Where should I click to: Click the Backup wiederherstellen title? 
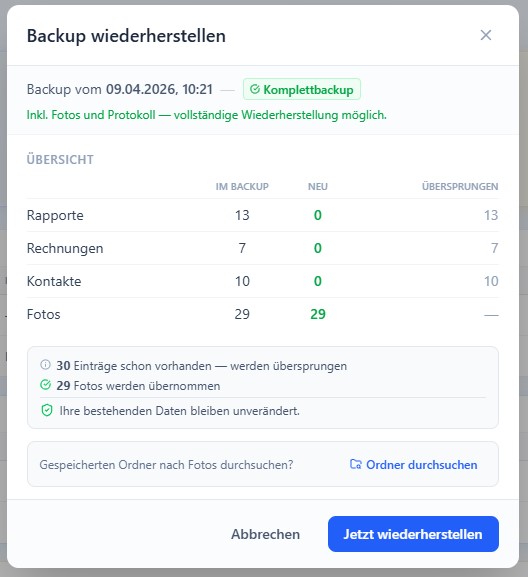point(126,36)
